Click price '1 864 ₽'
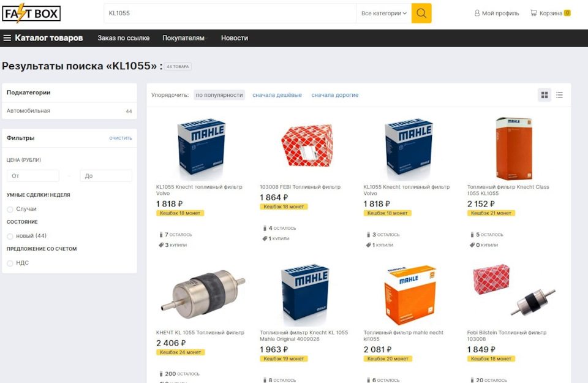Image resolution: width=588 pixels, height=383 pixels. point(274,197)
